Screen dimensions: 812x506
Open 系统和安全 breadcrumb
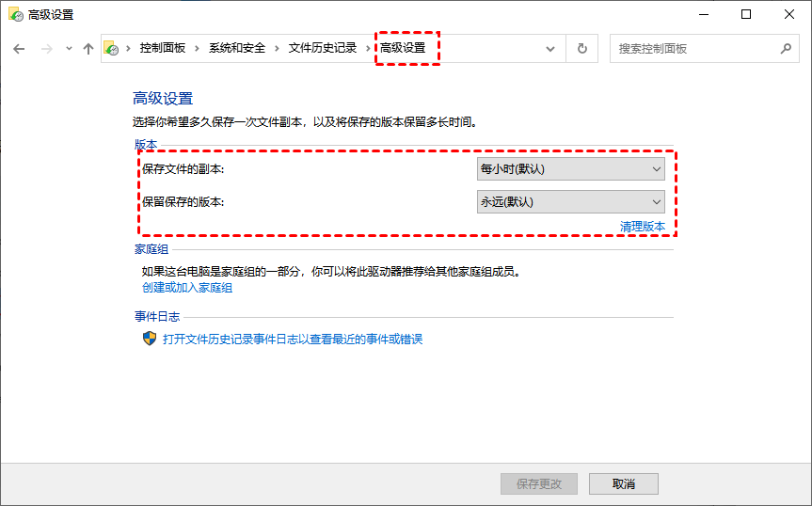(x=237, y=48)
